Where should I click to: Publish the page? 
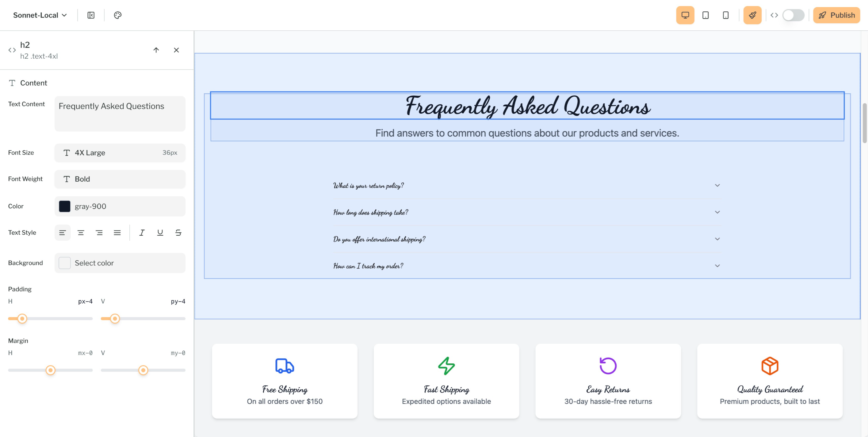pos(837,15)
